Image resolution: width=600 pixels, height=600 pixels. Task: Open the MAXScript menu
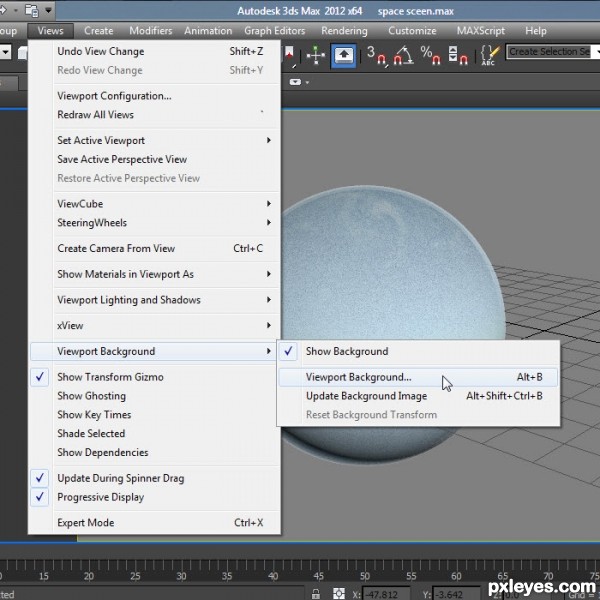[481, 31]
